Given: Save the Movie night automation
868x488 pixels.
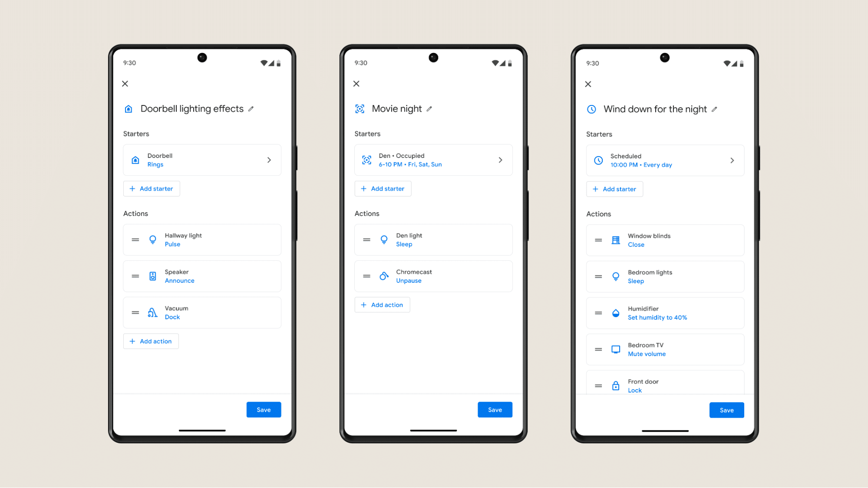Looking at the screenshot, I should [495, 410].
